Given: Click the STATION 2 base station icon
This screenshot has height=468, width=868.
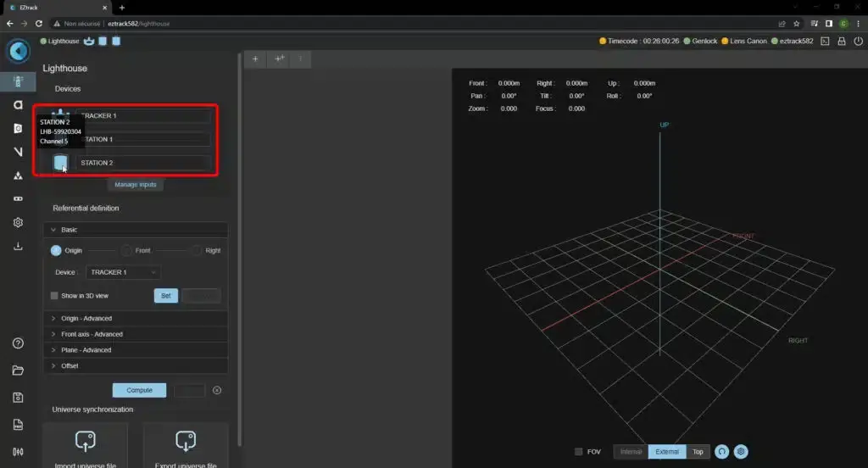Looking at the screenshot, I should pos(60,163).
